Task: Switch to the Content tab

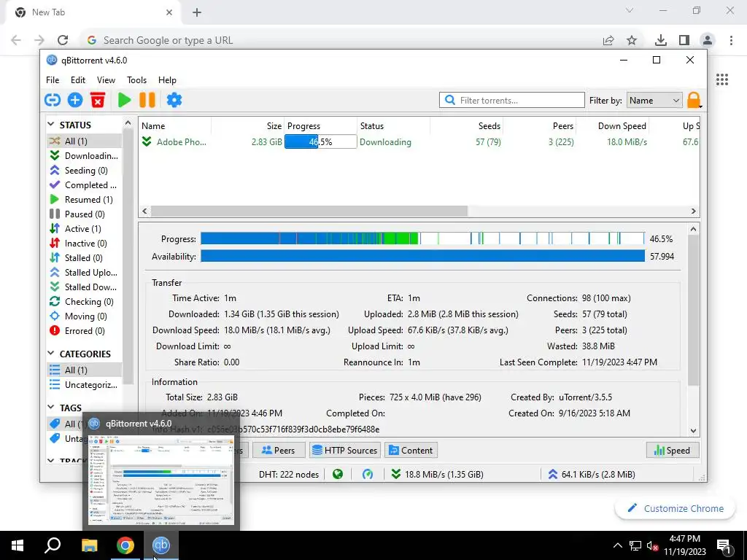Action: pos(411,451)
